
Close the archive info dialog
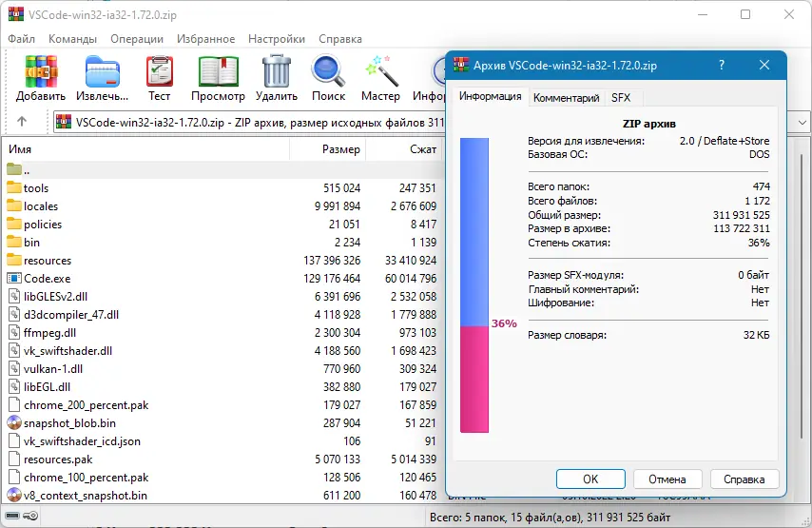tap(764, 66)
